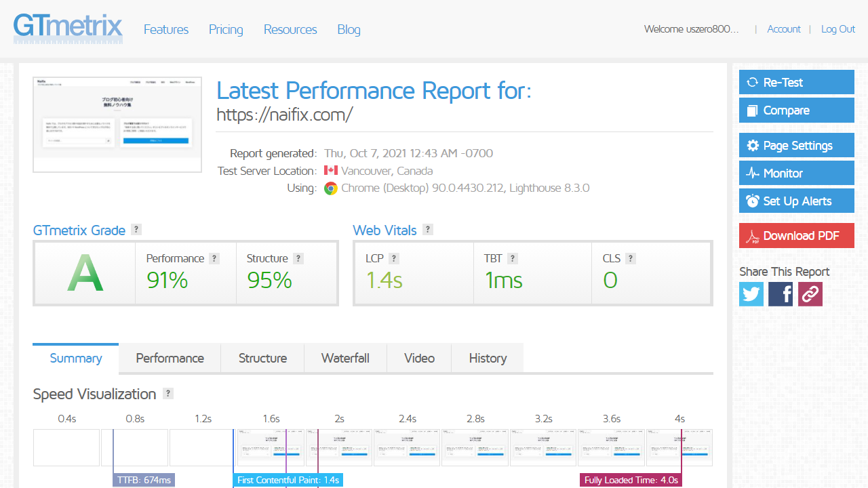Share report on Twitter icon
The width and height of the screenshot is (868, 488).
[751, 294]
